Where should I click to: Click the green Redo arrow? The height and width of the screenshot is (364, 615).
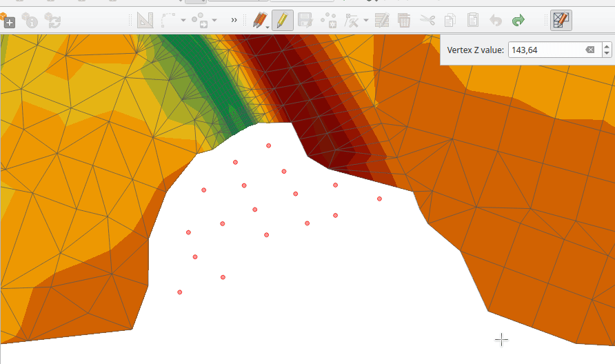(x=518, y=21)
